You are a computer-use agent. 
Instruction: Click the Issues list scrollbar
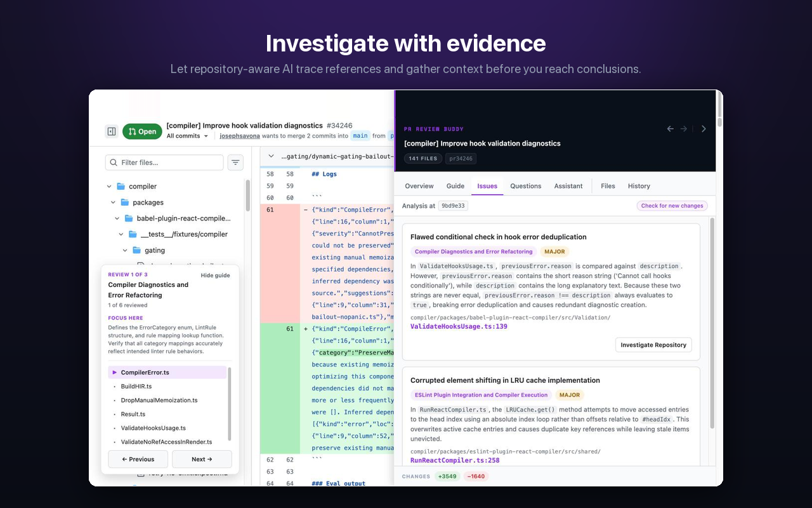[x=711, y=324]
